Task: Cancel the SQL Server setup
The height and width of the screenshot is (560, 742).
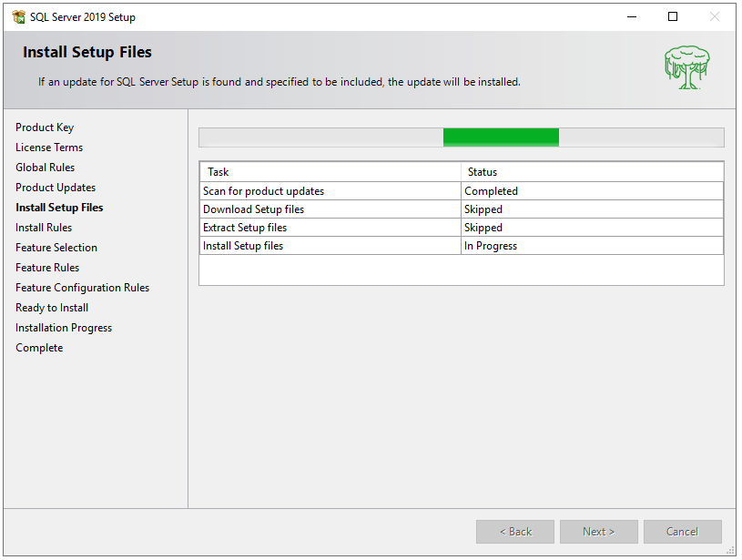Action: (x=683, y=532)
